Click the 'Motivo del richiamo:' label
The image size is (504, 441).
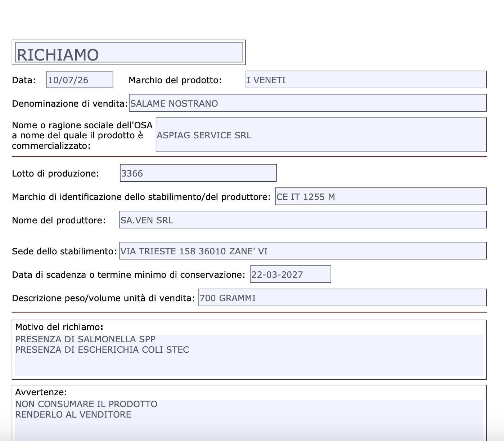coord(59,327)
